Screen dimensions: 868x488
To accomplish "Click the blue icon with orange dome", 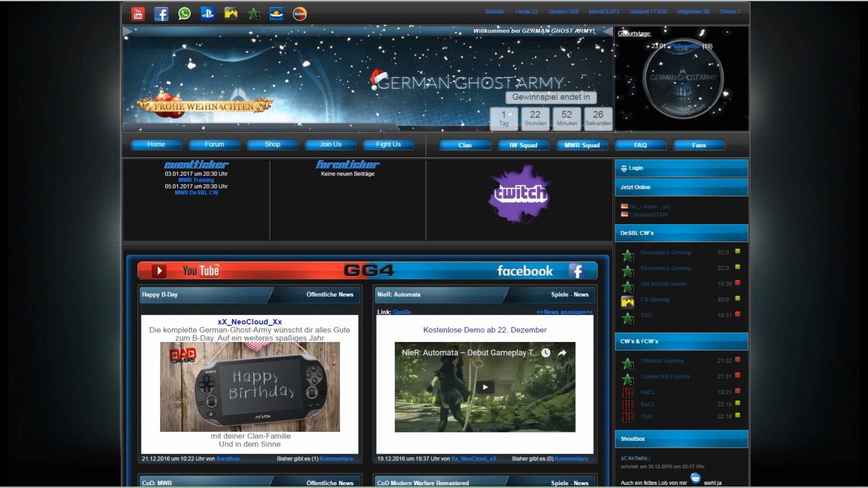I will point(277,14).
